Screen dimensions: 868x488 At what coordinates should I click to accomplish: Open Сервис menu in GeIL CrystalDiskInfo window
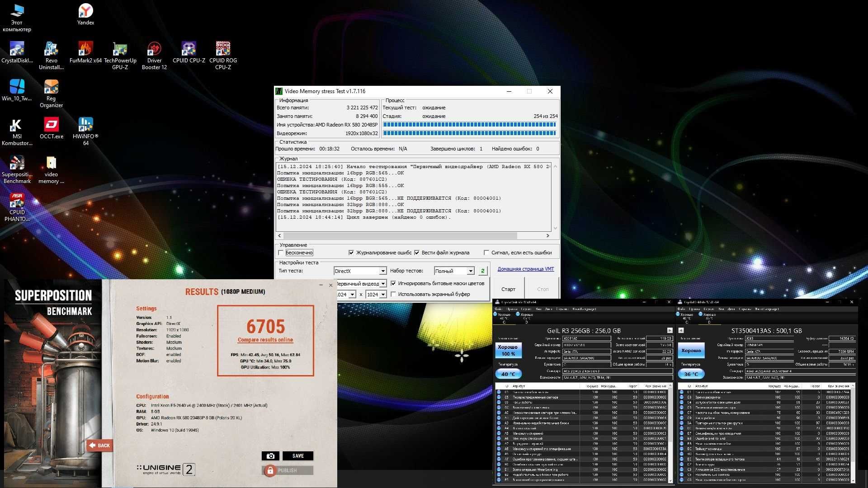point(526,309)
